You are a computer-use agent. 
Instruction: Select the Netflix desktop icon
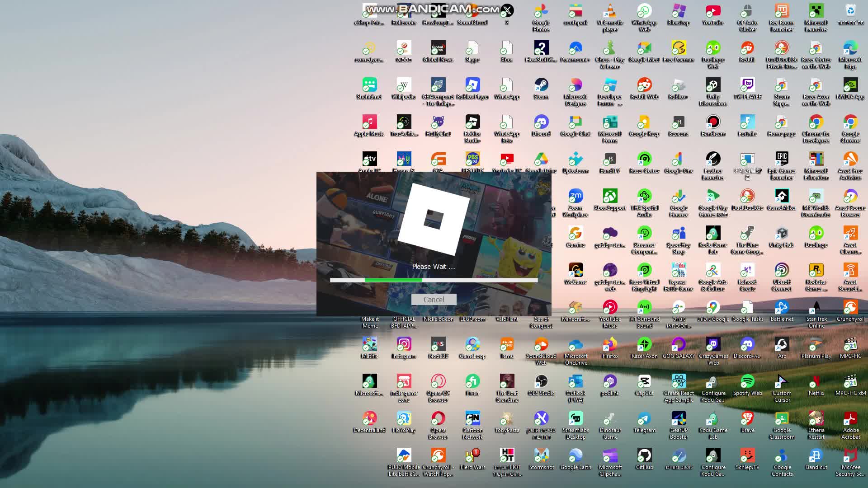pyautogui.click(x=816, y=382)
